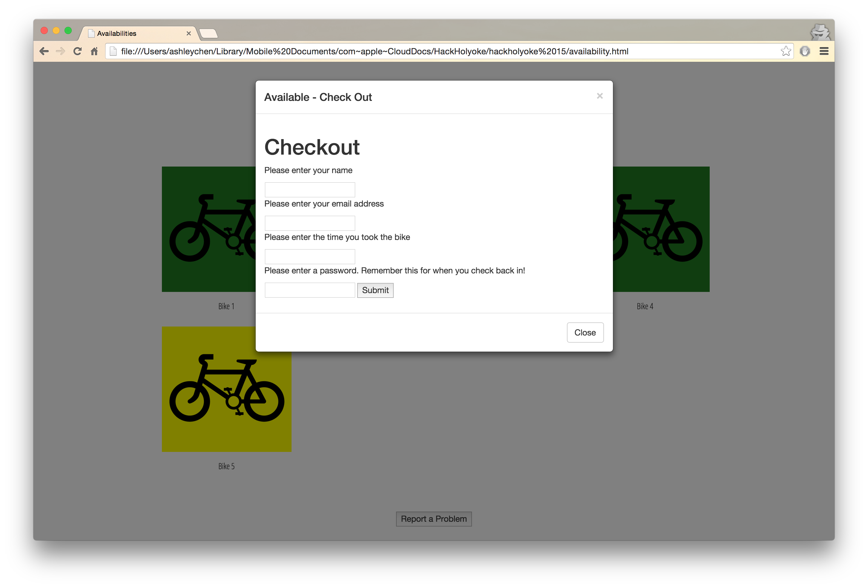
Task: Click the Report a Problem button
Action: [x=434, y=519]
